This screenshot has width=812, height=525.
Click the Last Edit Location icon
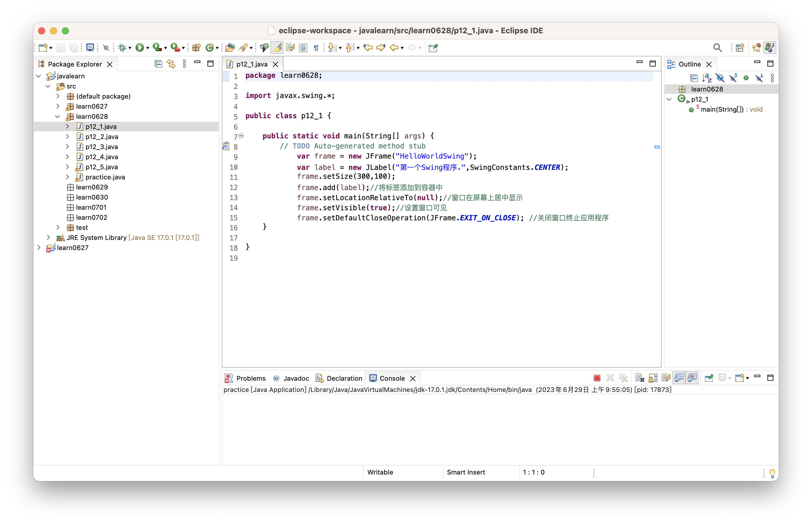368,48
